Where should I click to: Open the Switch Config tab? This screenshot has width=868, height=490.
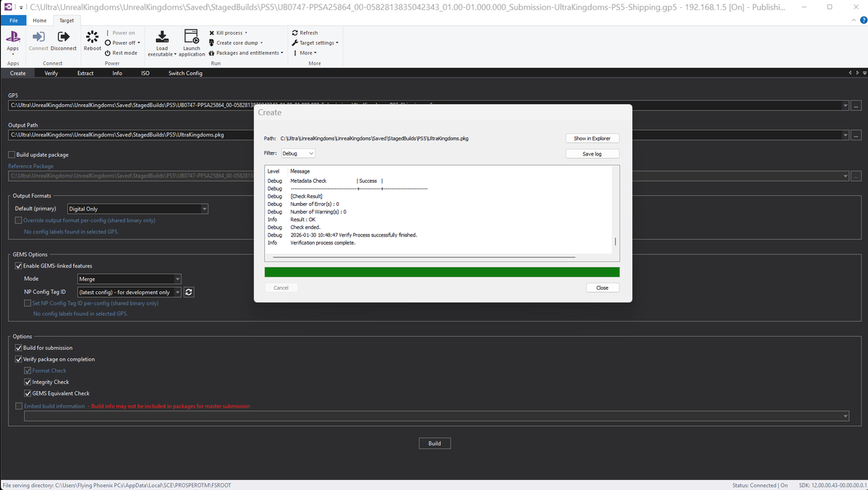186,73
